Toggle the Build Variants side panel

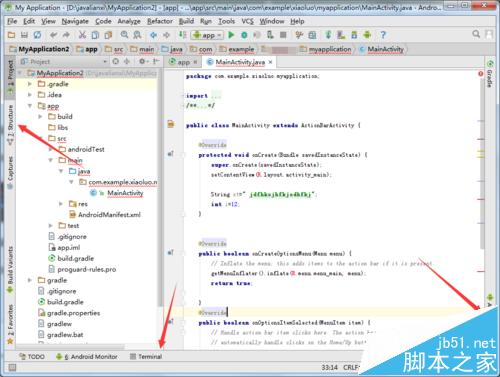pyautogui.click(x=11, y=270)
